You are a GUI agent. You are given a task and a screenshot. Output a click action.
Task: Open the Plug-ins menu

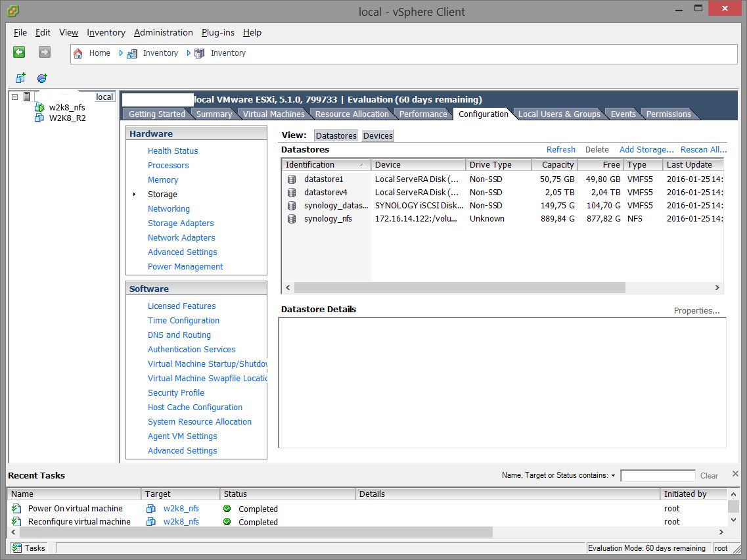coord(217,32)
